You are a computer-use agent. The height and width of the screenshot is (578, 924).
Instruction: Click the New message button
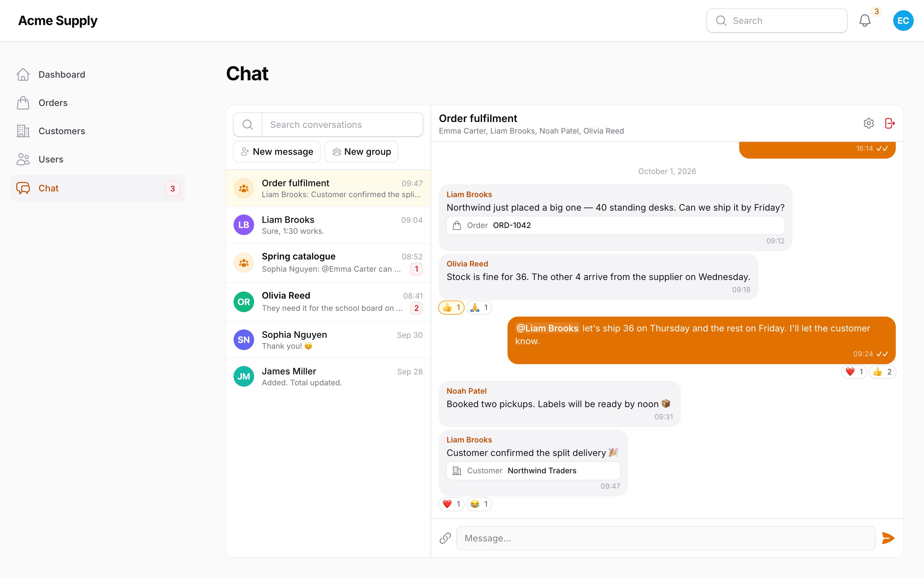[x=277, y=152]
